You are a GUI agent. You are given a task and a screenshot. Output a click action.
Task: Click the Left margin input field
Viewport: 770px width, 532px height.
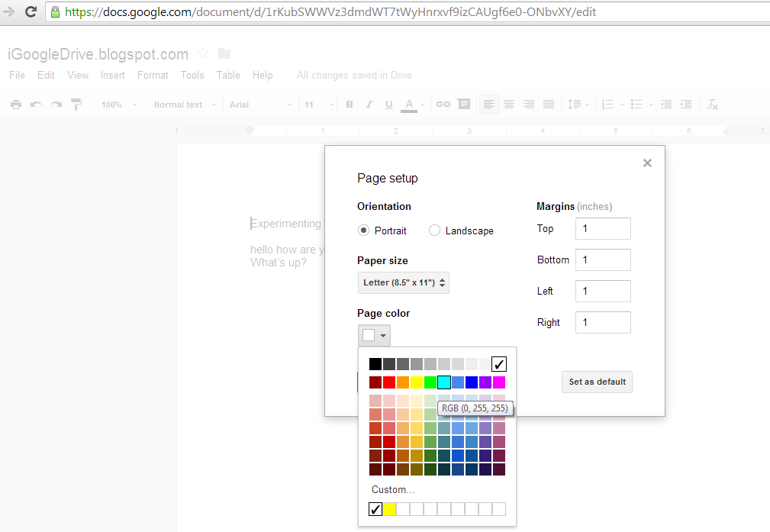[x=603, y=292]
